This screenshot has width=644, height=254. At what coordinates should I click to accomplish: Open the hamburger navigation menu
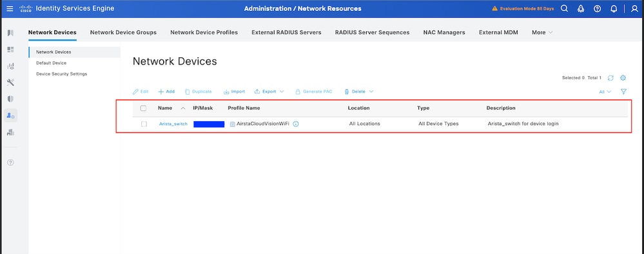pos(10,8)
